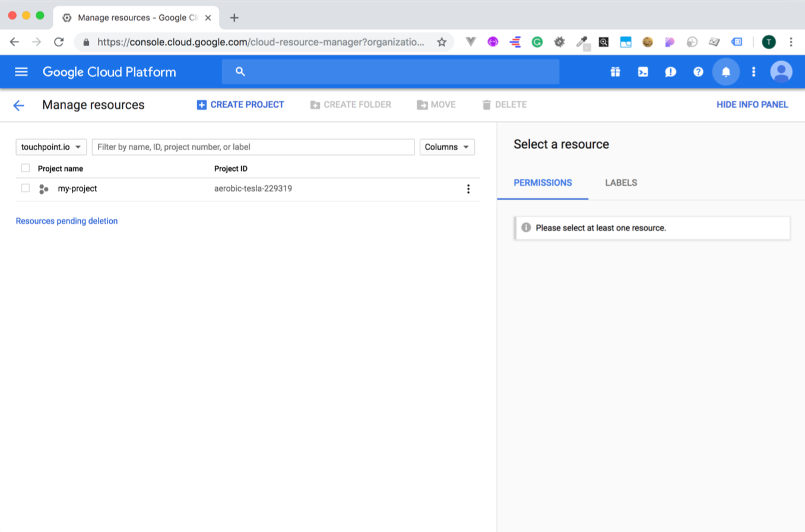Open a new browser tab

pos(234,17)
